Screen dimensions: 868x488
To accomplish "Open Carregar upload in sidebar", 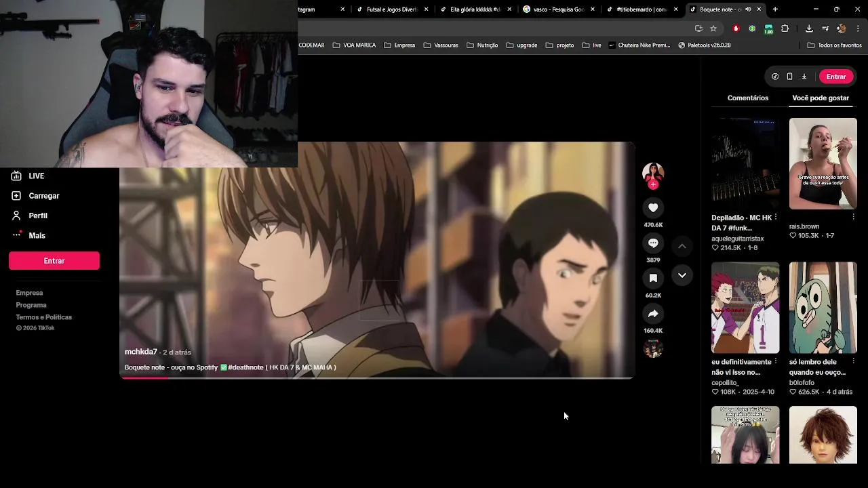I will click(36, 196).
